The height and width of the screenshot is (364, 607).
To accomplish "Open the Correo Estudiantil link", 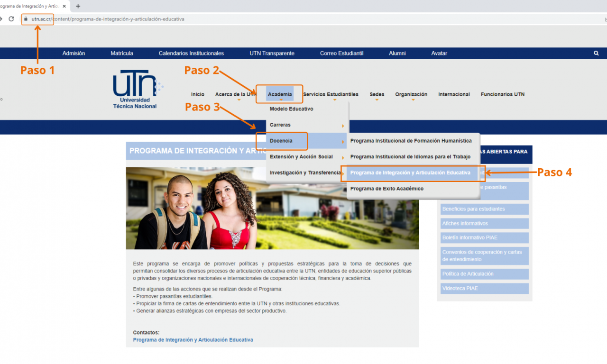I will (341, 53).
